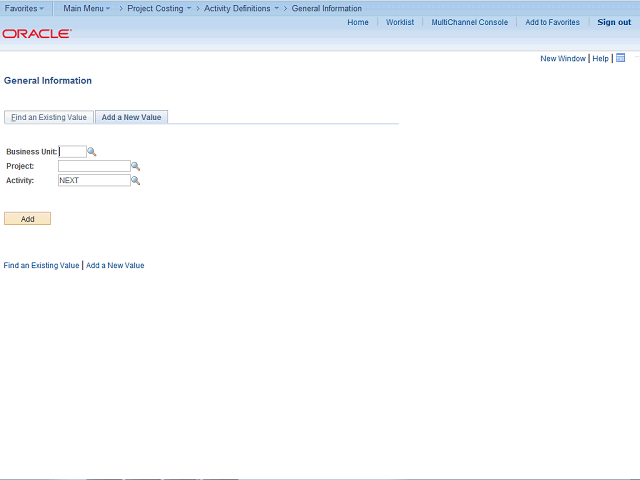Screen dimensions: 640x480
Task: Click the page settings icon beside Help
Action: (x=620, y=58)
